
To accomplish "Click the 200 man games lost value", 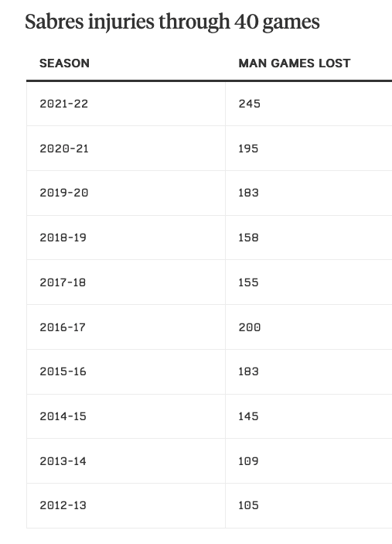I will pos(249,327).
